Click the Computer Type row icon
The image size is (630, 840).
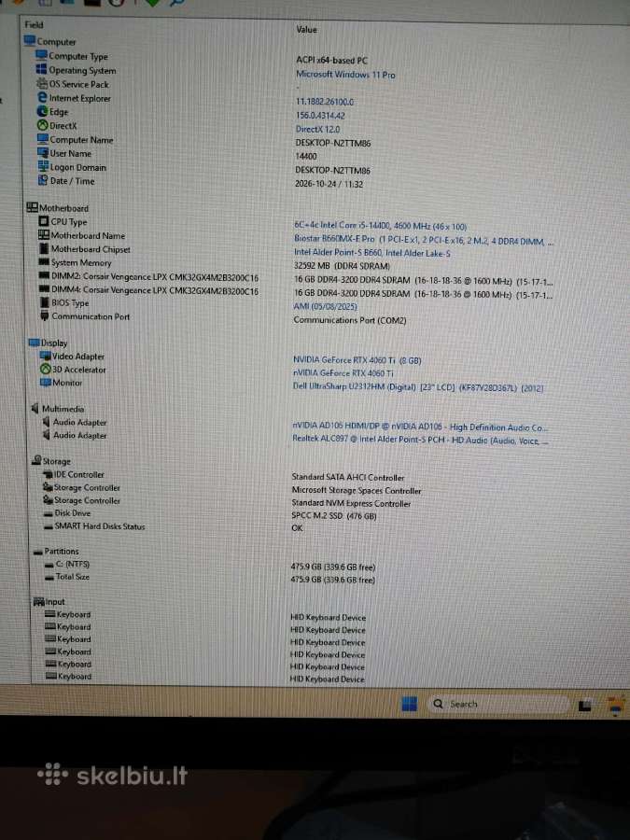click(x=41, y=55)
